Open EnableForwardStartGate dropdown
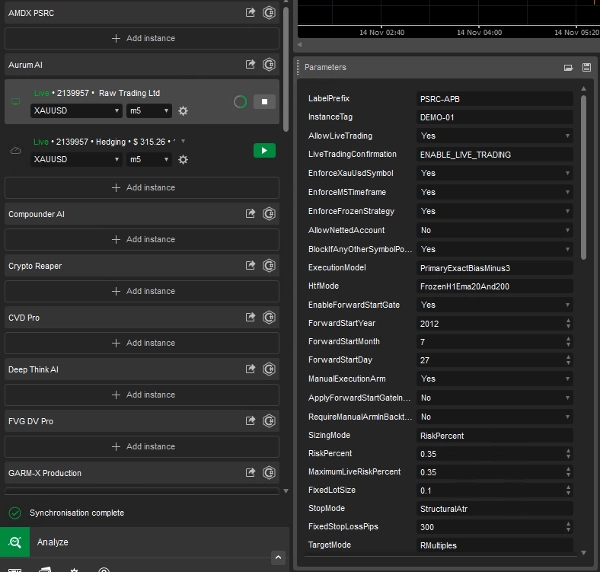 (494, 305)
